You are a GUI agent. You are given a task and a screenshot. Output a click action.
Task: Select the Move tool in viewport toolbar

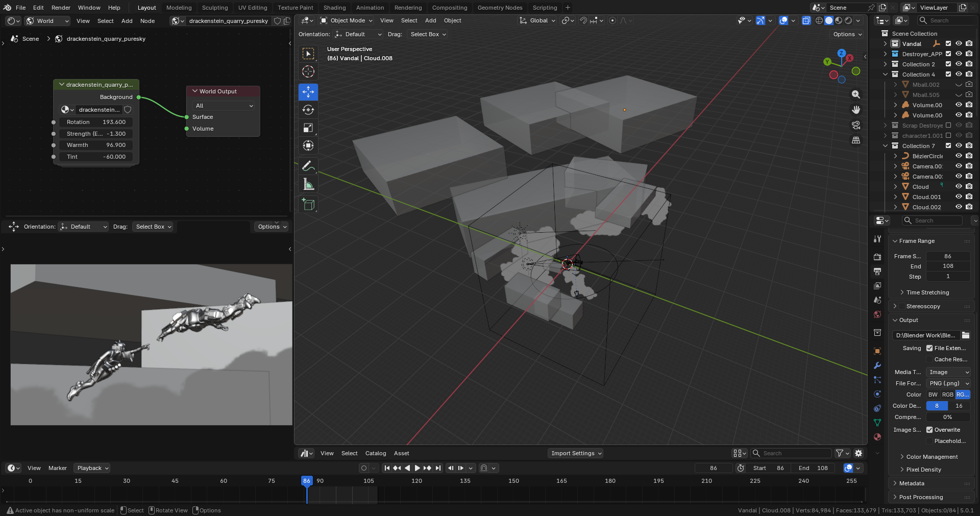308,92
